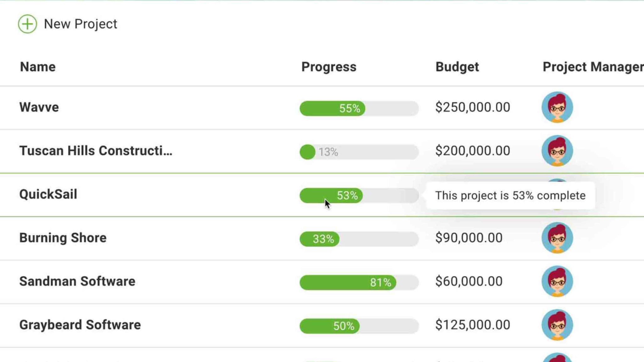Open the Graybeard Software project

(80, 324)
